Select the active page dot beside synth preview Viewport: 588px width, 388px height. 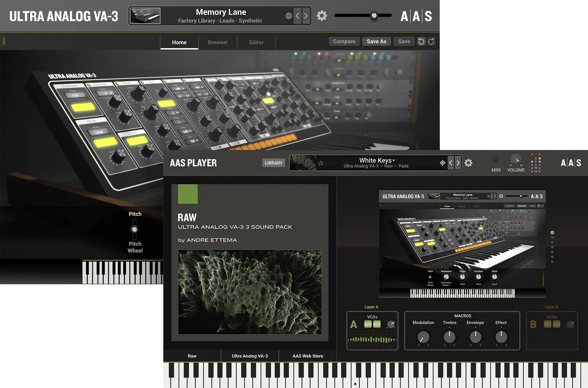point(552,233)
